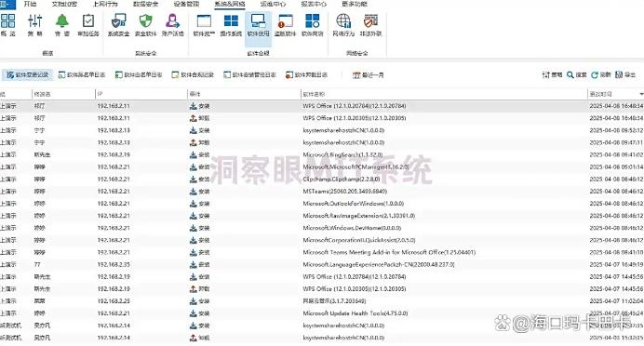Click install icon in Clipchamp.Clipchamp row

tap(193, 179)
